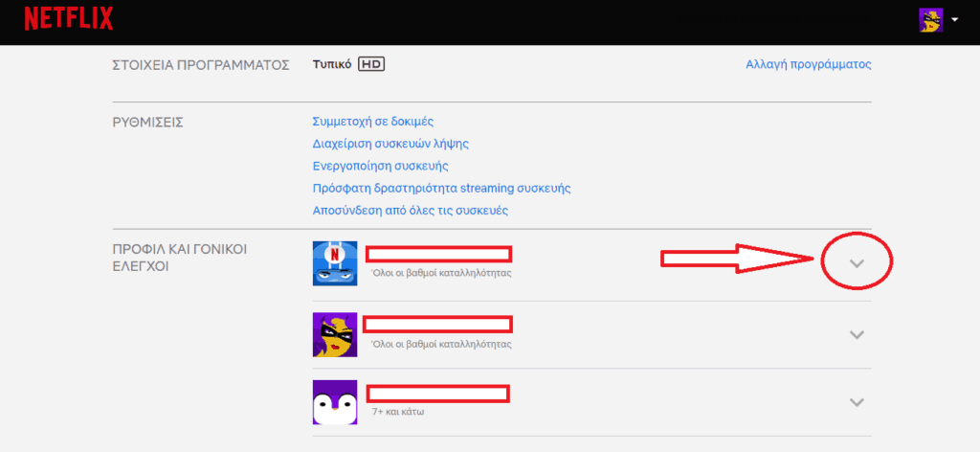Viewport: 980px width, 452px height.
Task: Open Διαχείριση συσκευών λήψης link
Action: [390, 144]
